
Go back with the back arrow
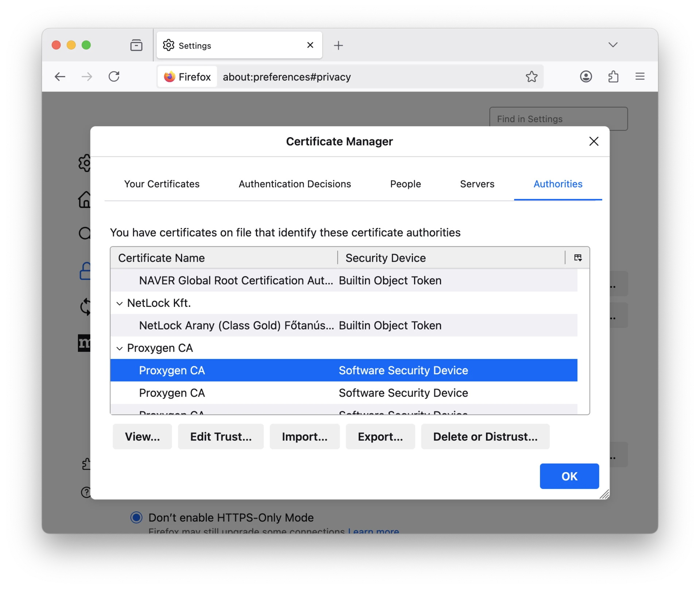[x=60, y=77]
